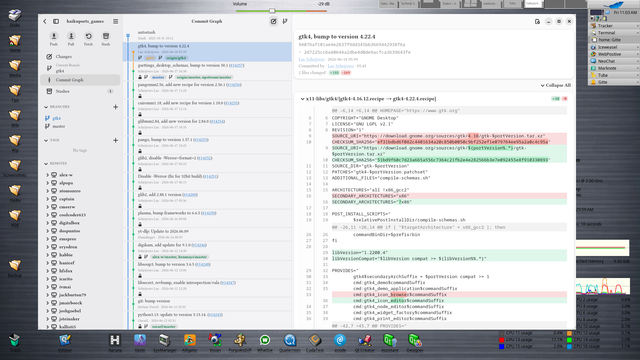Select Tracker in the Deskbar
This screenshot has height=360, width=640.
[613, 26]
